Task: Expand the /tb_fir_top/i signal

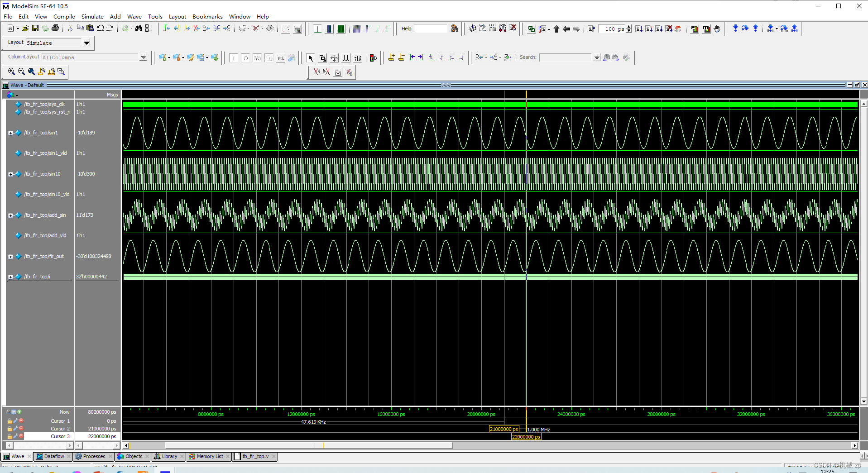Action: (x=10, y=277)
